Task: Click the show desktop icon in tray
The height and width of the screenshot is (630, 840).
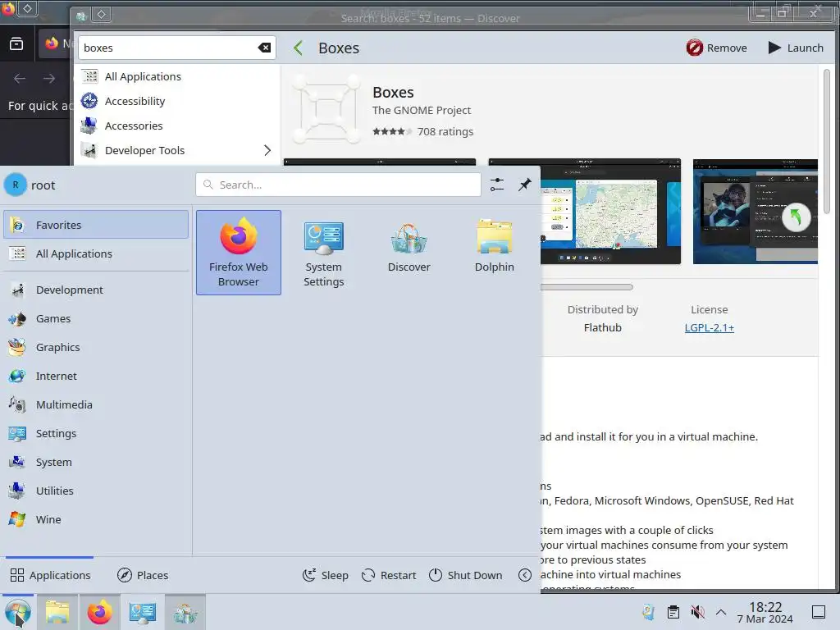Action: [819, 612]
